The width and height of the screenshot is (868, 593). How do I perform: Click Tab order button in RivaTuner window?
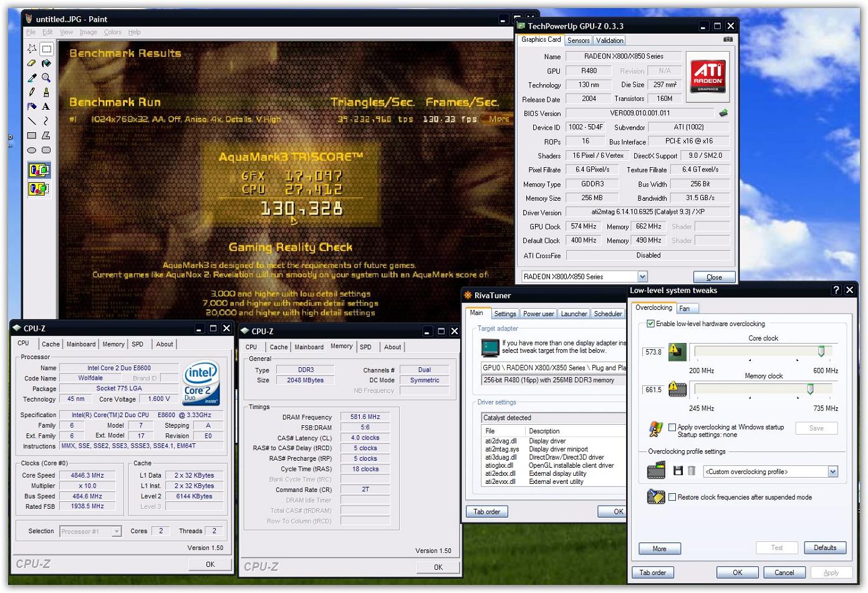coord(487,511)
